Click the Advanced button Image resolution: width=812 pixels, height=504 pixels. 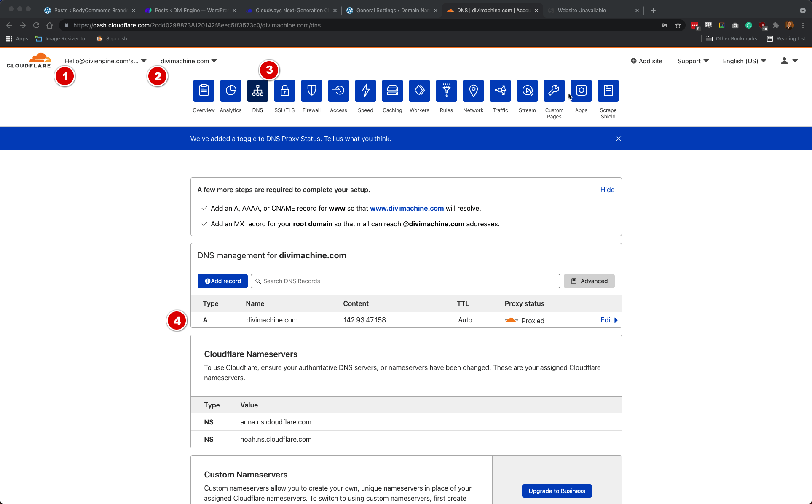click(589, 281)
